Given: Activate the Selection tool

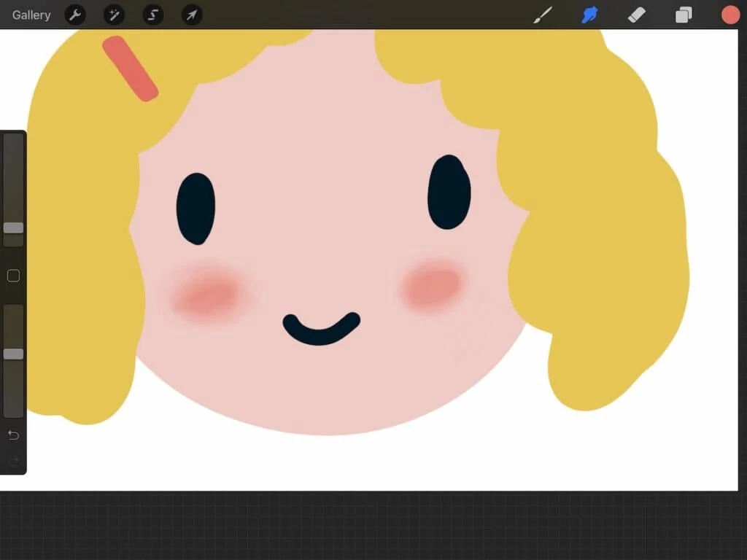Looking at the screenshot, I should 153,15.
